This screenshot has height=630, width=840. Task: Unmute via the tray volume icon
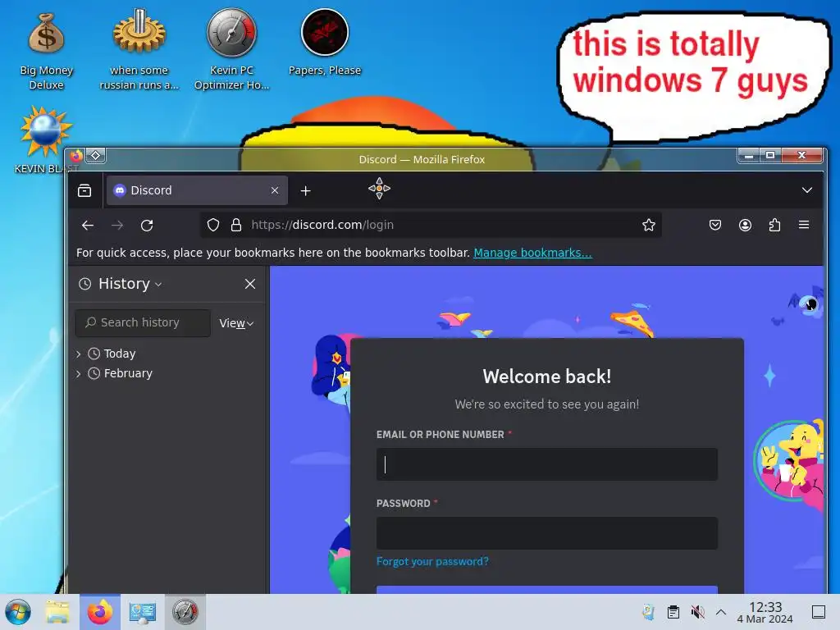click(x=697, y=612)
